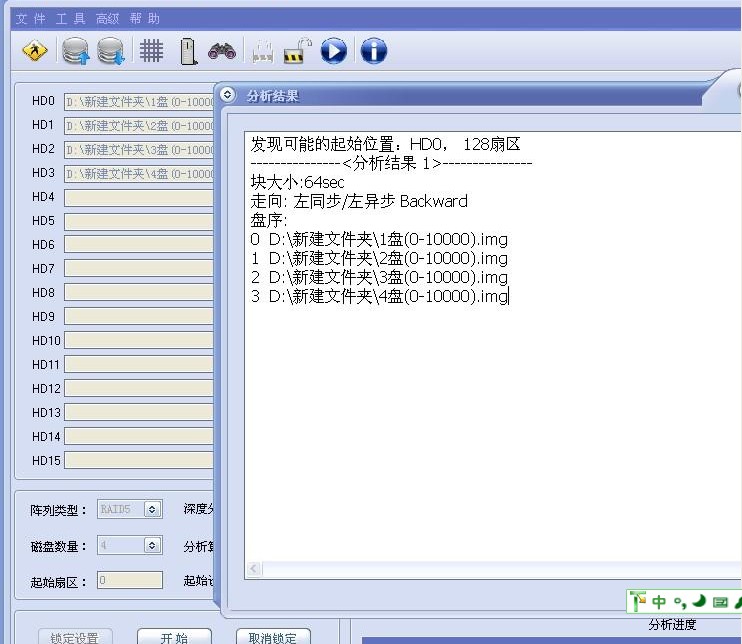
Task: Click the HD1 disk path field
Action: [x=139, y=125]
